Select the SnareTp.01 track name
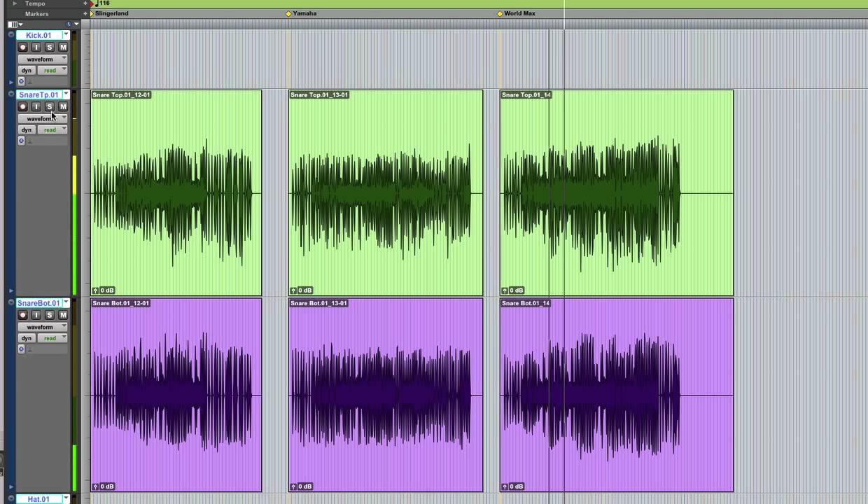868x504 pixels. [38, 94]
